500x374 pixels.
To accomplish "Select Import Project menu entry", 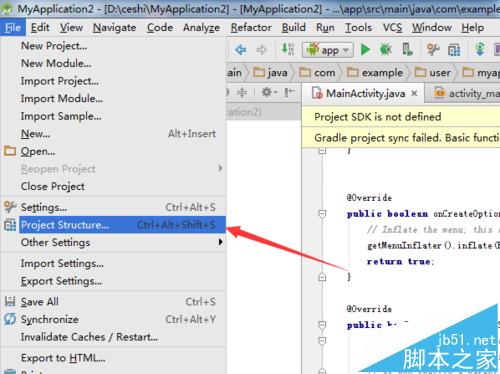I will click(x=113, y=81).
